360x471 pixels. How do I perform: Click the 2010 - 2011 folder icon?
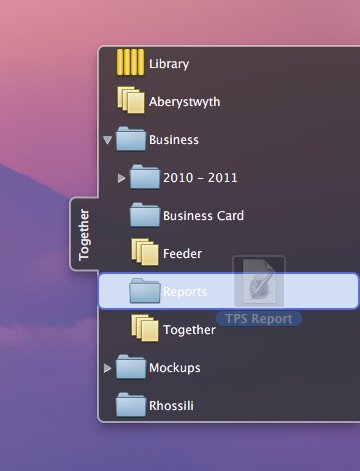[145, 177]
